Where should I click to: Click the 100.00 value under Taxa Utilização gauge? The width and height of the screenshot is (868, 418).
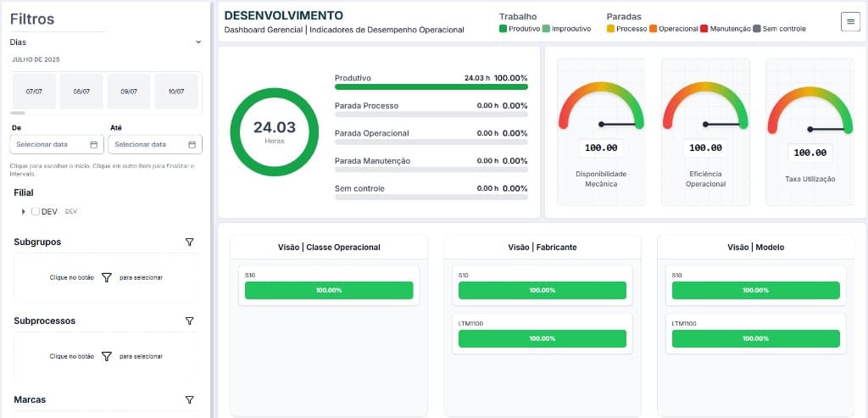(x=810, y=153)
